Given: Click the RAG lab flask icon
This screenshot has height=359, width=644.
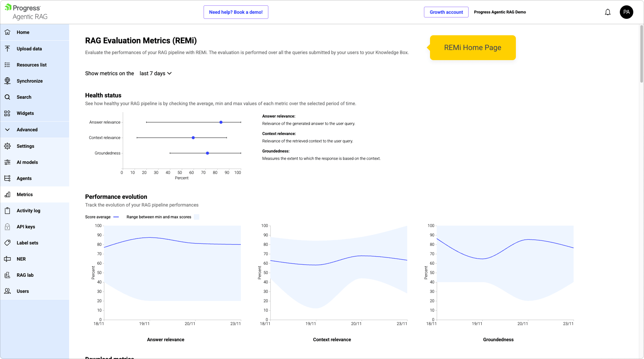Looking at the screenshot, I should click(x=7, y=275).
